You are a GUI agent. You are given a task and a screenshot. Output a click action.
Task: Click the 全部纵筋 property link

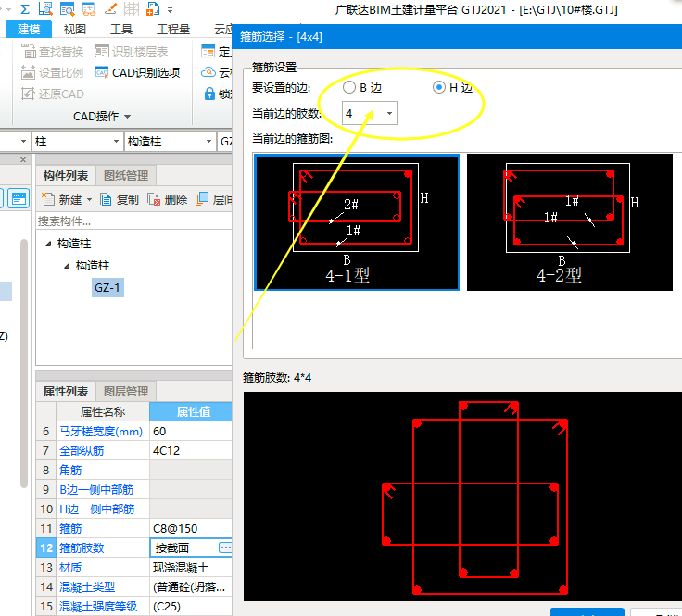click(82, 451)
